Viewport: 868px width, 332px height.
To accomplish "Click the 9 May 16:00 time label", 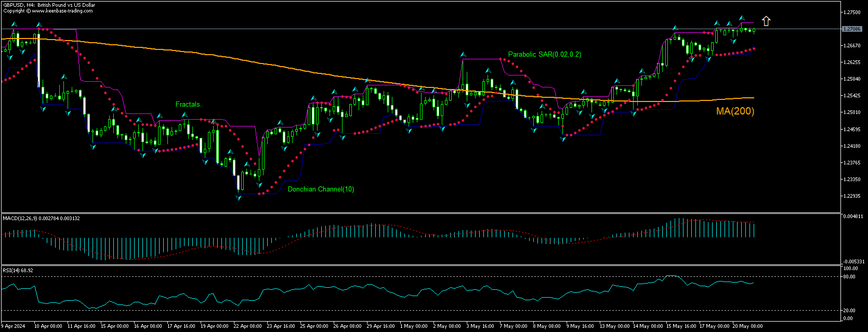I will pyautogui.click(x=581, y=326).
